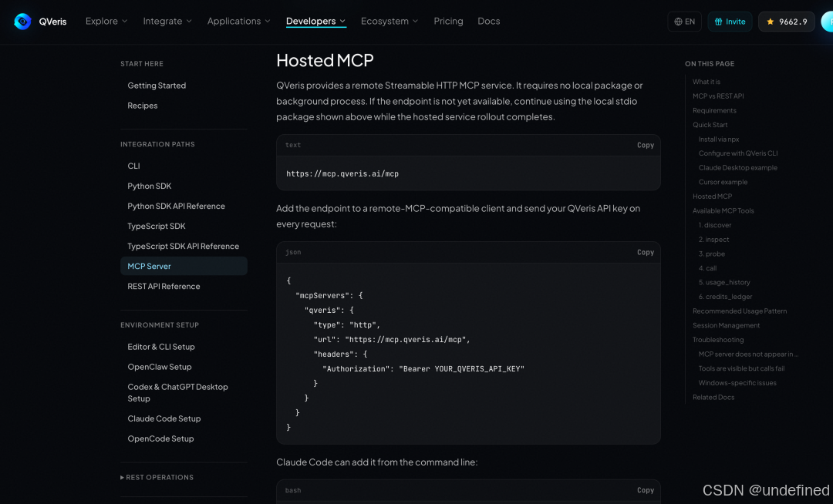Click the '"type": "http"' JSON line
The image size is (833, 504).
(346, 324)
